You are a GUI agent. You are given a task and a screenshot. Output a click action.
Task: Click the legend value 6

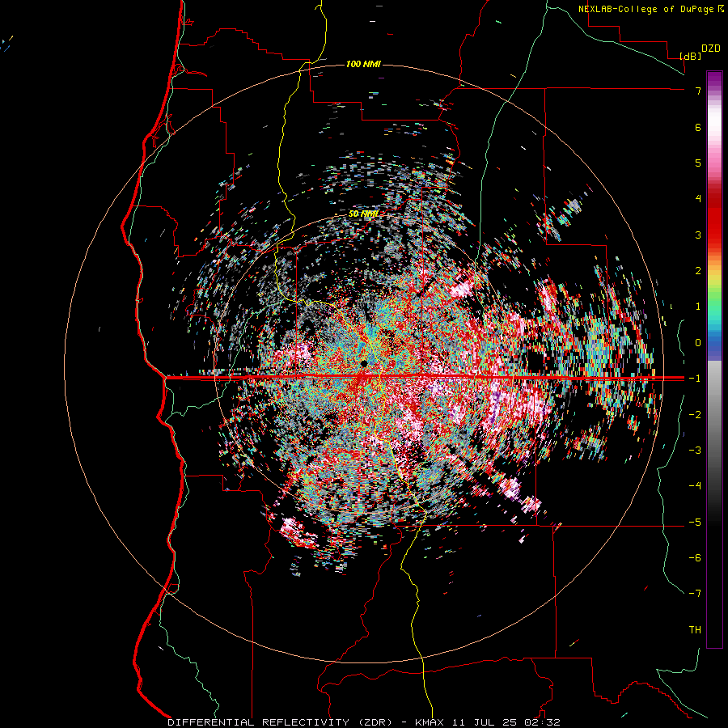(x=698, y=127)
